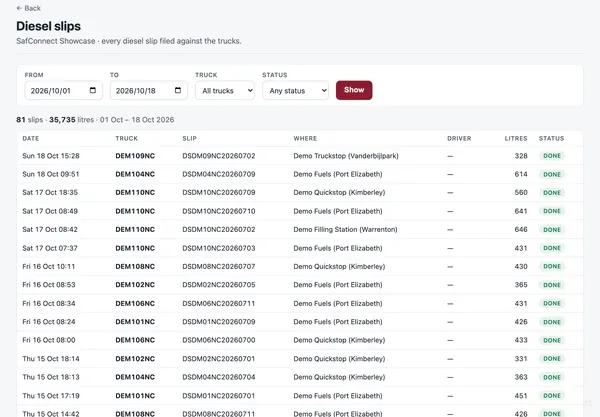Click the Diesel slips page heading
This screenshot has width=600, height=417.
pos(49,26)
